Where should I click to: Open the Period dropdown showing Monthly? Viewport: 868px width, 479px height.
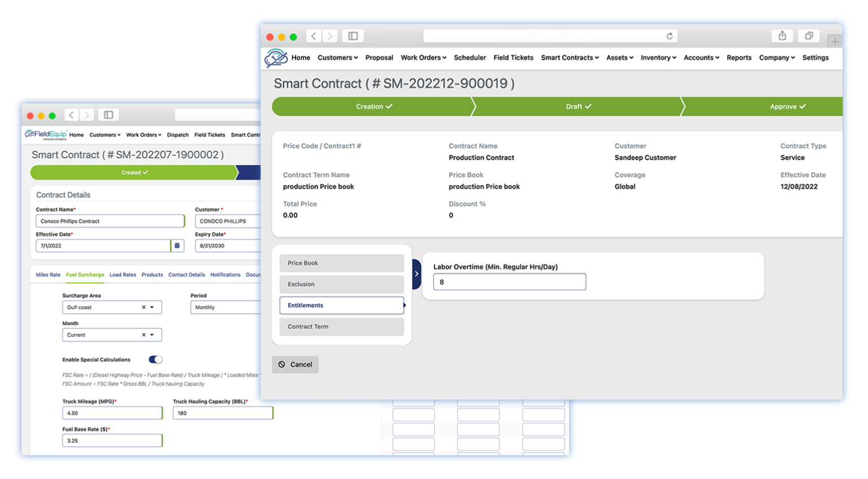226,307
